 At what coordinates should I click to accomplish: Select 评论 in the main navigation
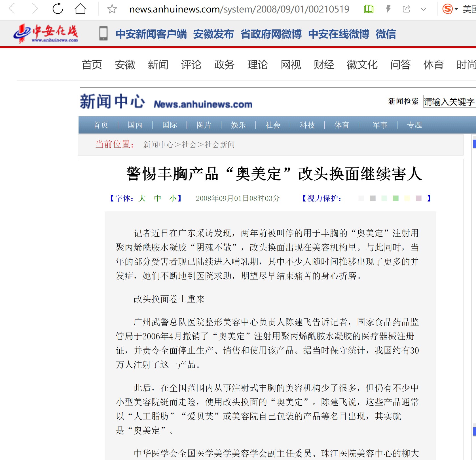(x=191, y=65)
